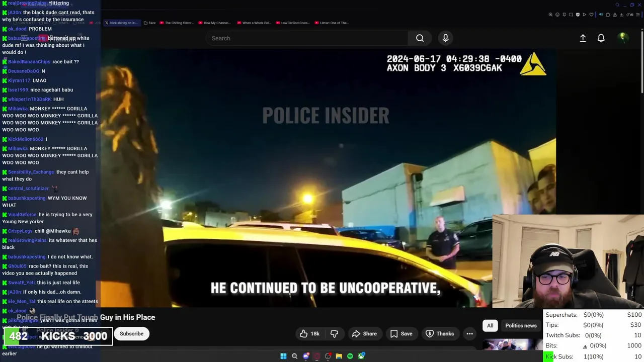
Task: Select the 'Politics news' filter chip
Action: pyautogui.click(x=521, y=325)
